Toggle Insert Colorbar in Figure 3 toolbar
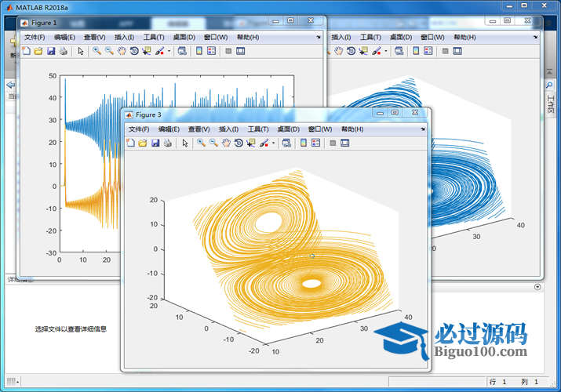Screen dimensions: 561x392 click(x=303, y=143)
